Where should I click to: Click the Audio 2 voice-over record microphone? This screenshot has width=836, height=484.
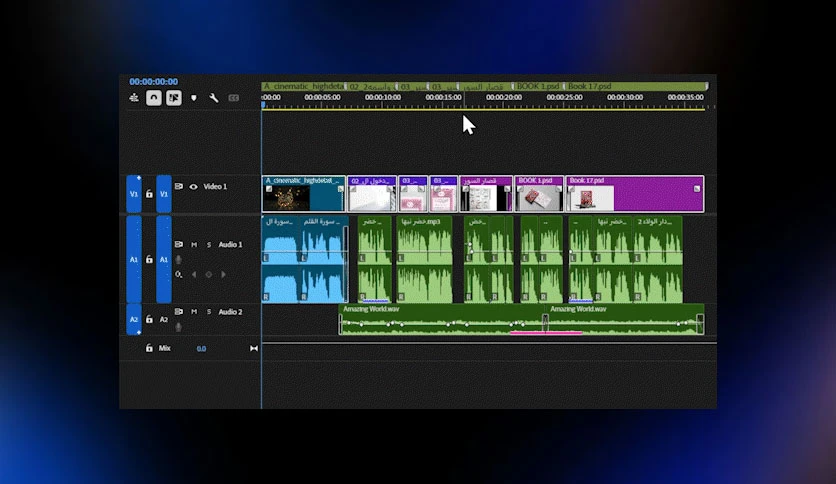179,327
